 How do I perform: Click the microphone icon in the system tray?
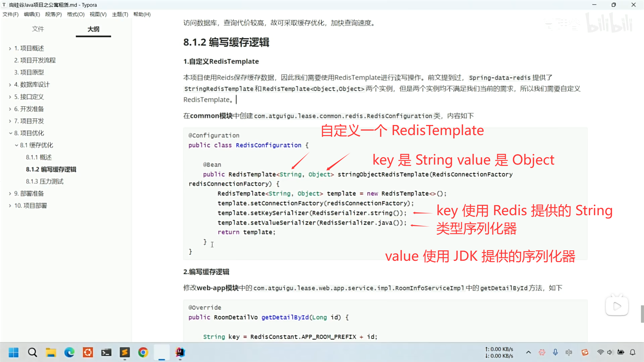point(555,352)
